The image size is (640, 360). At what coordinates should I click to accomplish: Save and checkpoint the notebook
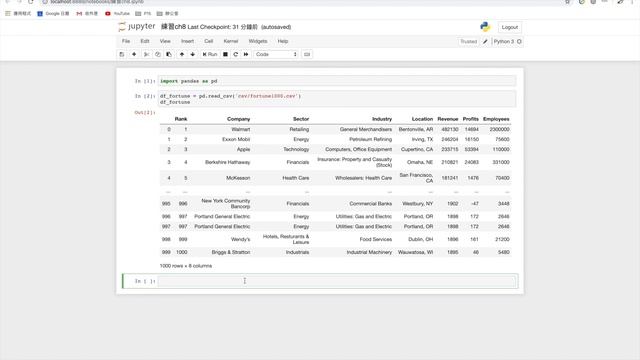[x=122, y=54]
